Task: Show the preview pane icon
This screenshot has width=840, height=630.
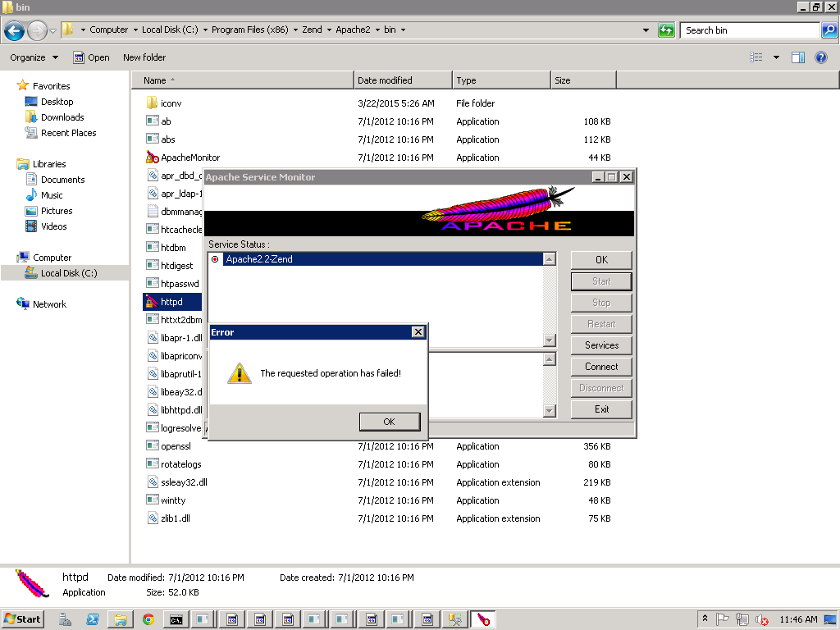Action: point(797,57)
